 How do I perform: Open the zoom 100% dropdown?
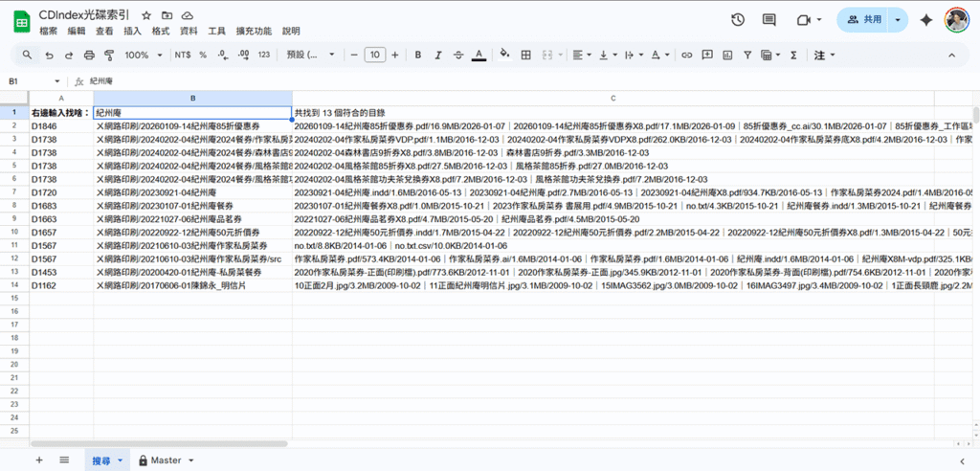[143, 56]
